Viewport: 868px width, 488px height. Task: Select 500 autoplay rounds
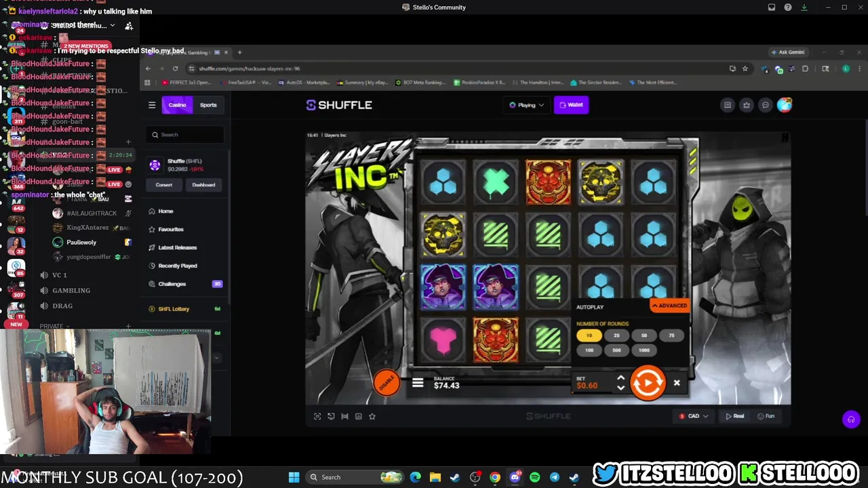click(x=616, y=350)
